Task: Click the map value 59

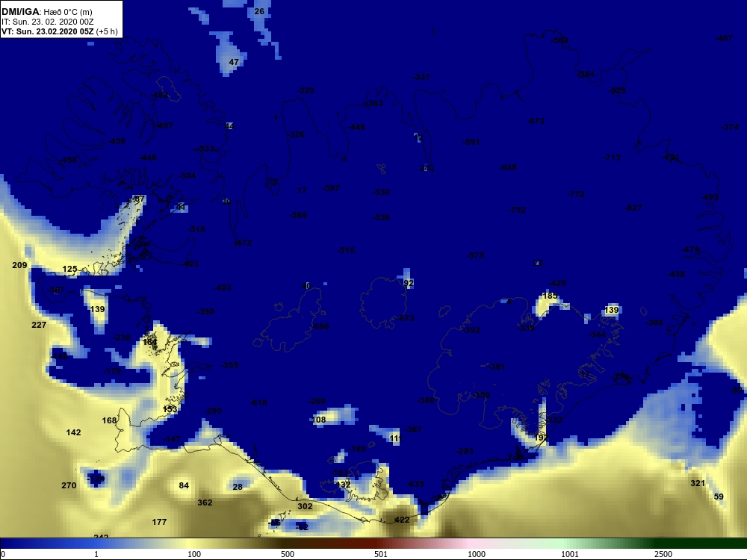Action: click(719, 497)
